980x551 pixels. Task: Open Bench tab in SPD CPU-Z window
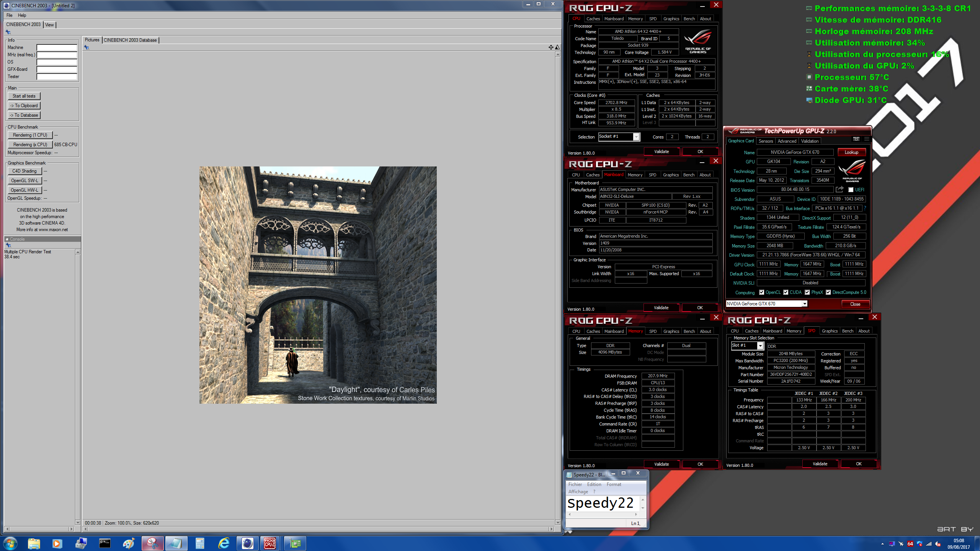tap(848, 331)
